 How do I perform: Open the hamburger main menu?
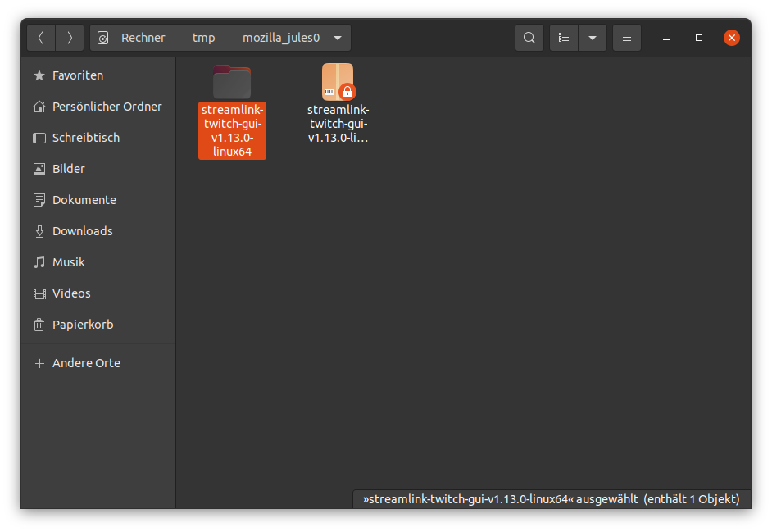click(x=627, y=38)
